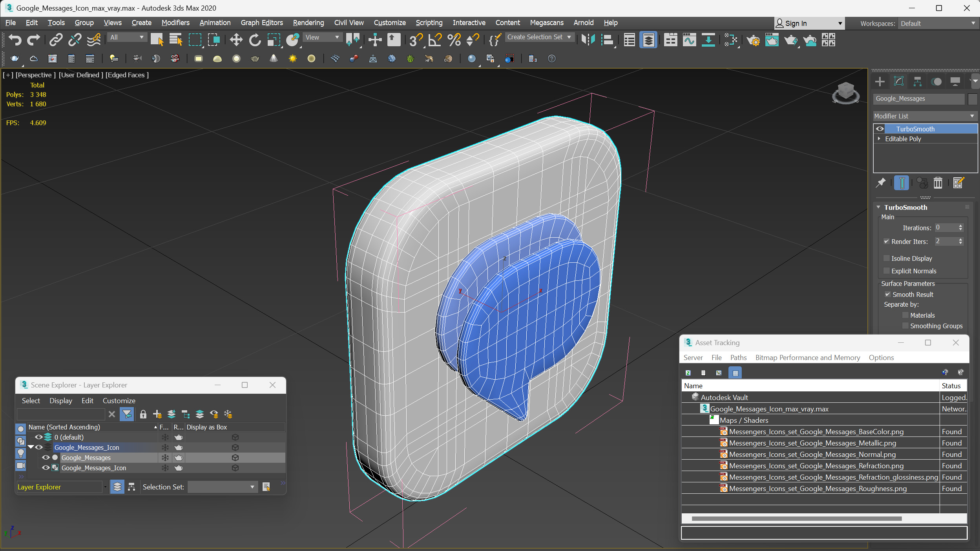This screenshot has width=980, height=551.
Task: Sort by Name column in Asset Tracking
Action: tap(810, 386)
